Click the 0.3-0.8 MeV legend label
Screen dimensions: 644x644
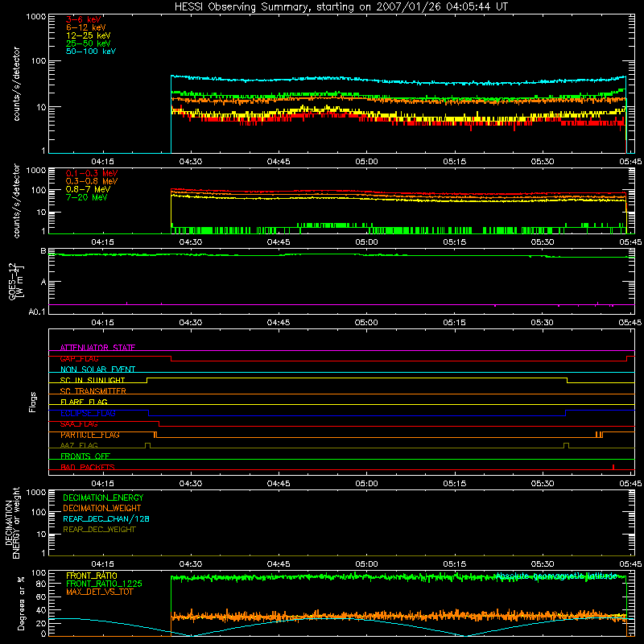[x=92, y=181]
